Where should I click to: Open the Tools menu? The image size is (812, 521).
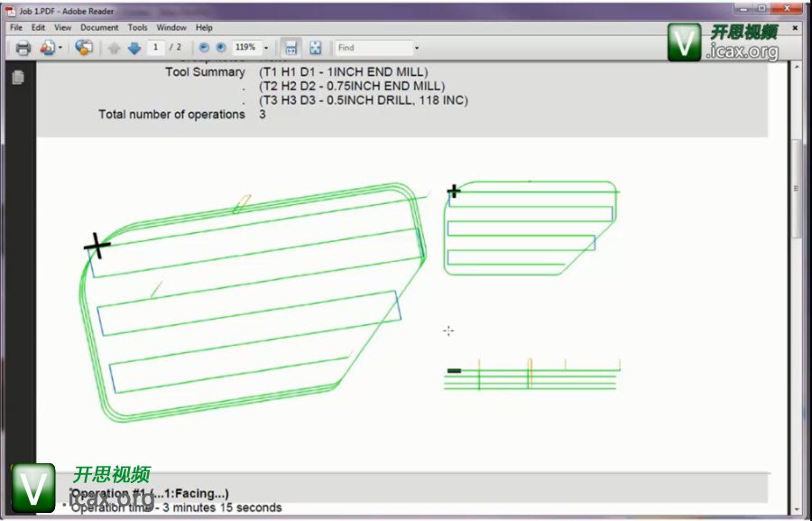click(137, 28)
